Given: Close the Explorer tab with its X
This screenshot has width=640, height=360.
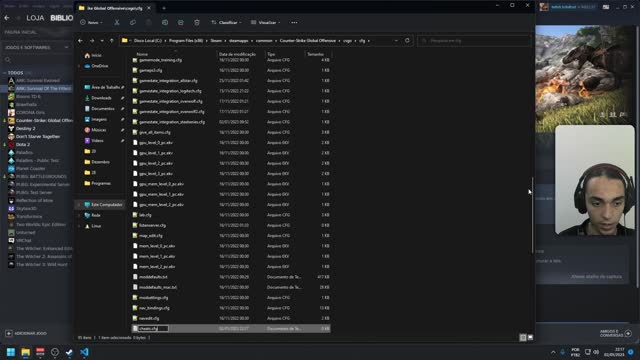Looking at the screenshot, I should coord(149,8).
